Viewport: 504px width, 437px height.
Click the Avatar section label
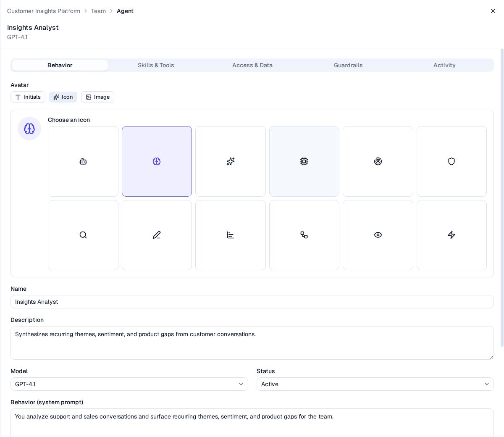coord(19,85)
